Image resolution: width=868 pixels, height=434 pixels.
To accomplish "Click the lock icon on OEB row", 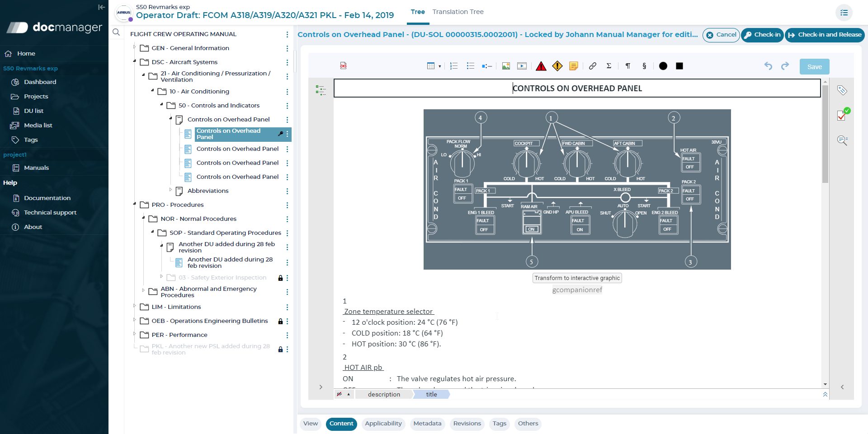I will coord(280,321).
